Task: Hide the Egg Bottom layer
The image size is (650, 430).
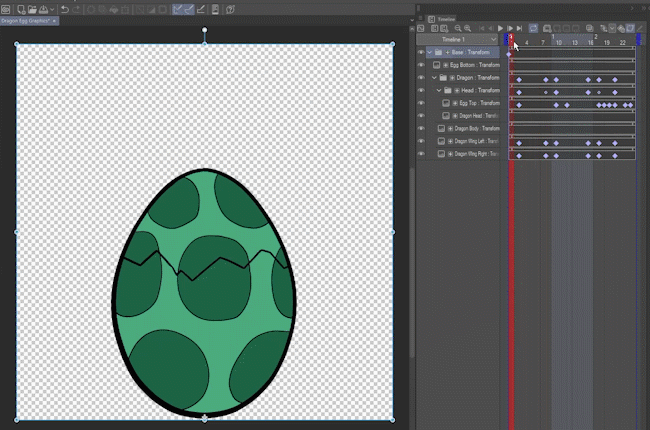Action: 421,64
